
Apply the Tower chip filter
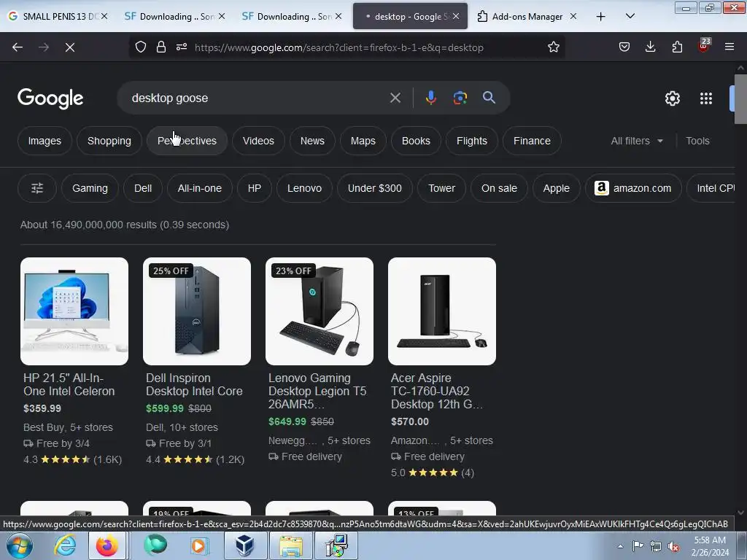tap(441, 188)
